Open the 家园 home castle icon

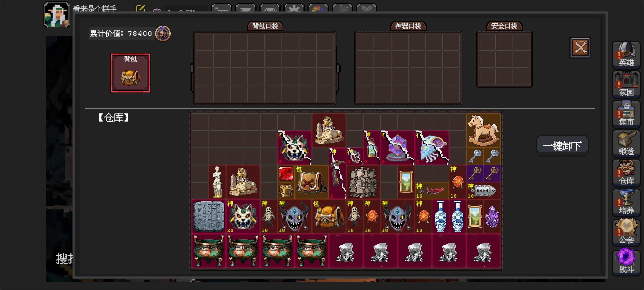coord(626,84)
